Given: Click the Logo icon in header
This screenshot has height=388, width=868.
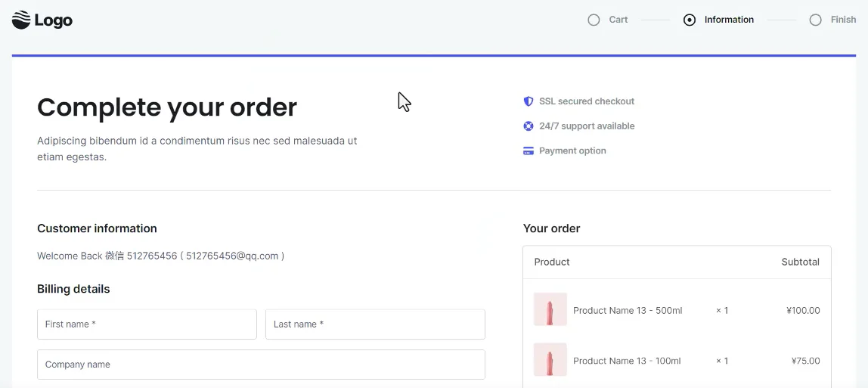Looking at the screenshot, I should (21, 20).
